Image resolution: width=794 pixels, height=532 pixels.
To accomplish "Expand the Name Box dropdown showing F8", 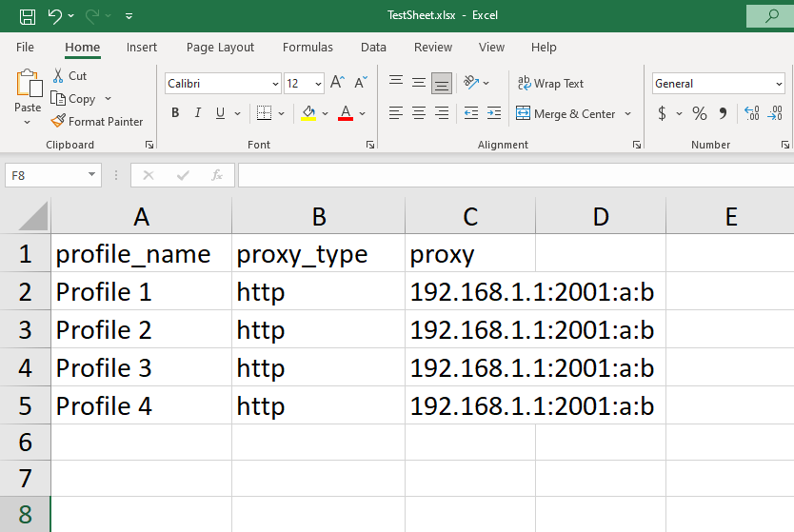I will tap(91, 174).
